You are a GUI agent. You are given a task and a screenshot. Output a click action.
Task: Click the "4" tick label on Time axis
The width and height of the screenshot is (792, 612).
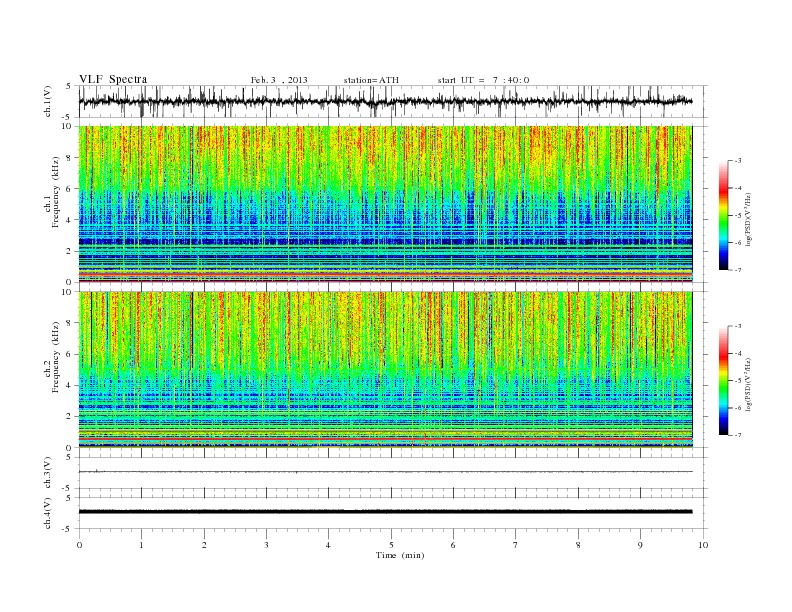point(328,545)
